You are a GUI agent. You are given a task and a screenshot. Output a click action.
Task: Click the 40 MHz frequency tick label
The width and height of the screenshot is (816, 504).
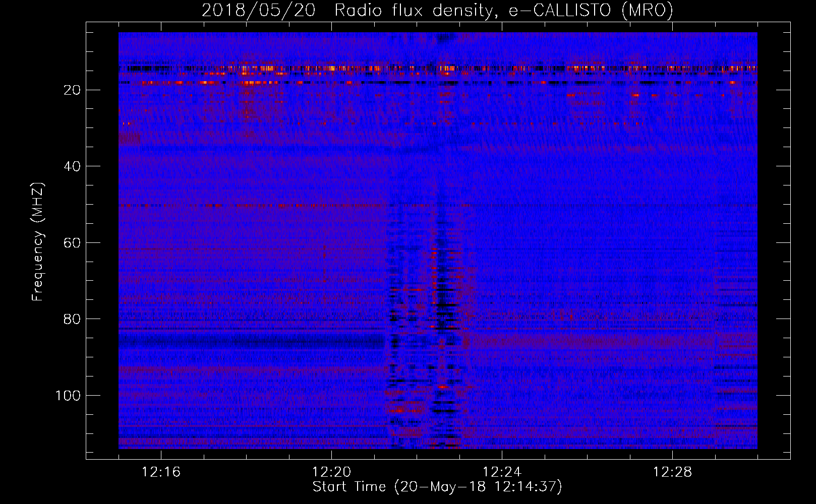click(x=72, y=166)
